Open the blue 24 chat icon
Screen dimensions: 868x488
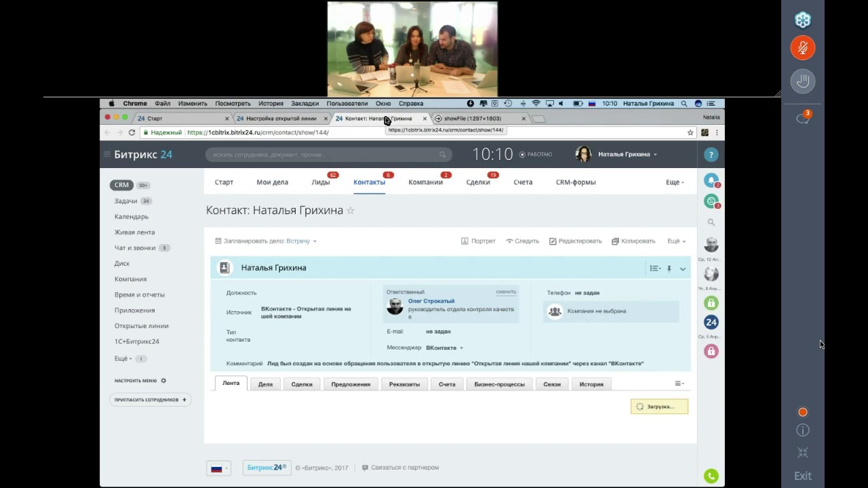click(711, 322)
